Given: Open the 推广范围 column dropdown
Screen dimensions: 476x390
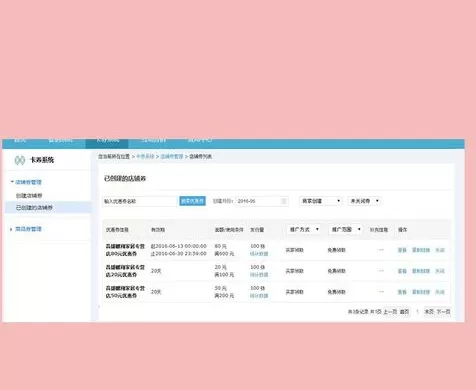Looking at the screenshot, I should (346, 229).
